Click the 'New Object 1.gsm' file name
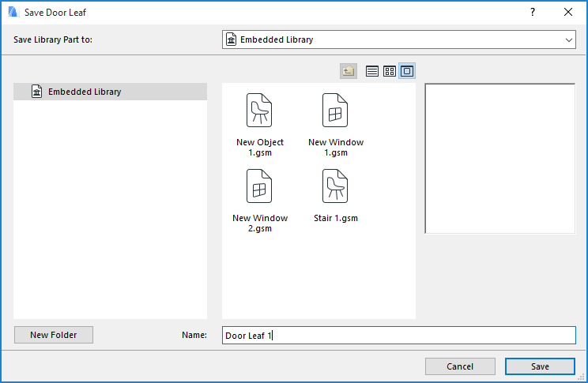Viewport: 588px width, 383px height. coord(260,148)
